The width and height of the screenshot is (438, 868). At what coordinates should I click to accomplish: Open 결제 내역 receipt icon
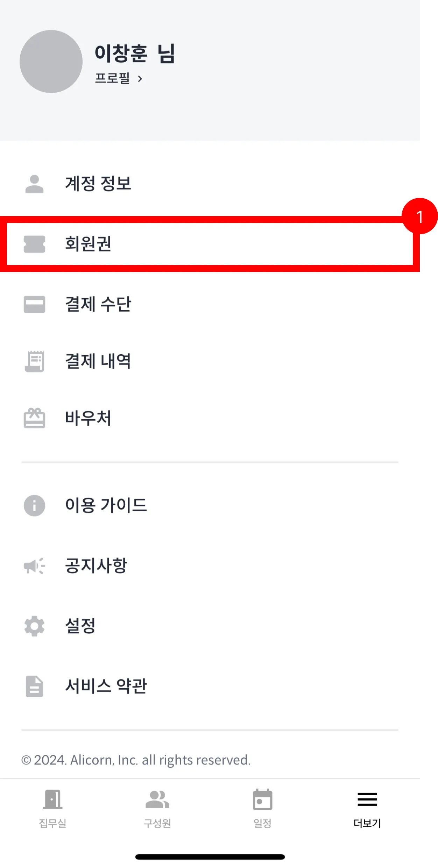pos(34,361)
